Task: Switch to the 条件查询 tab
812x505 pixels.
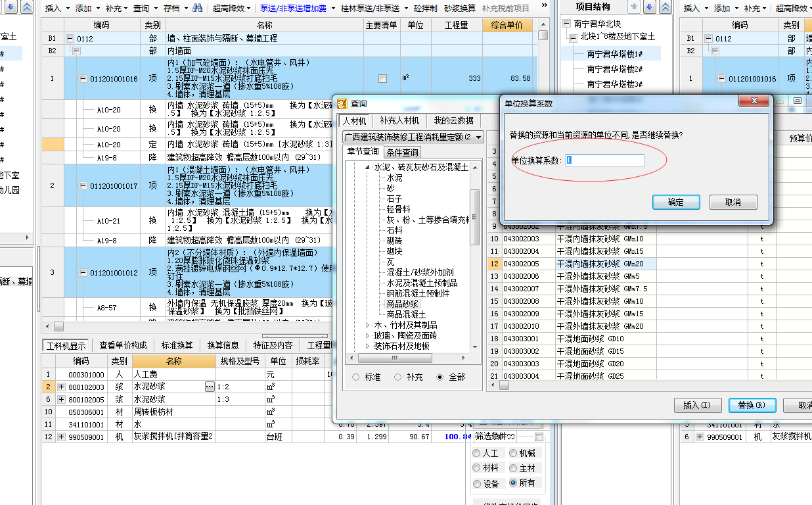Action: tap(402, 153)
